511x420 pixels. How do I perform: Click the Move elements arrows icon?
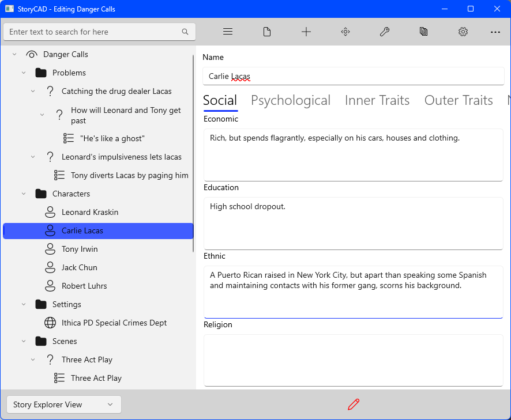point(345,32)
